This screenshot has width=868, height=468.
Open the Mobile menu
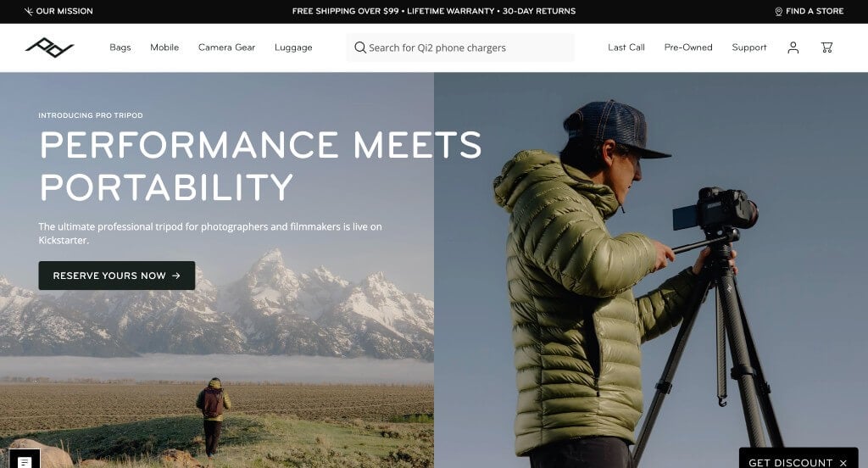(x=164, y=47)
